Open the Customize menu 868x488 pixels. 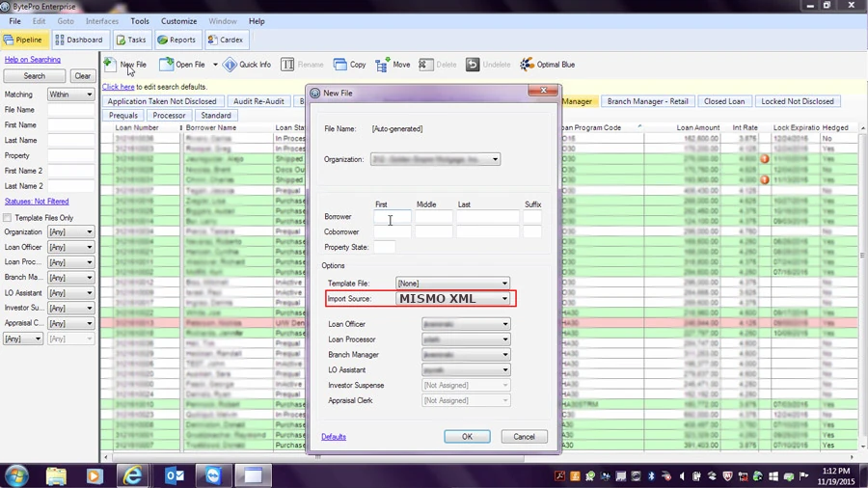click(x=178, y=21)
